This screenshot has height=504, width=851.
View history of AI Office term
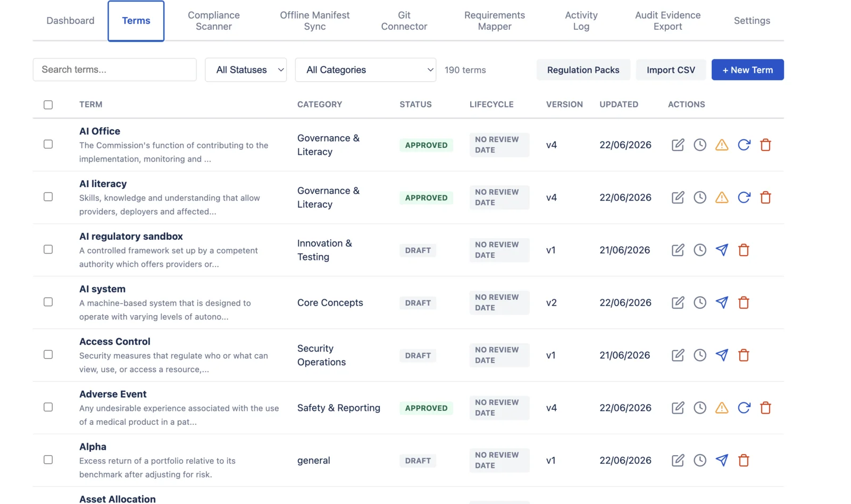(700, 145)
